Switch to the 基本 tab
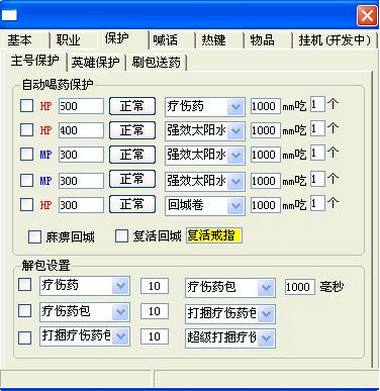 pos(19,40)
